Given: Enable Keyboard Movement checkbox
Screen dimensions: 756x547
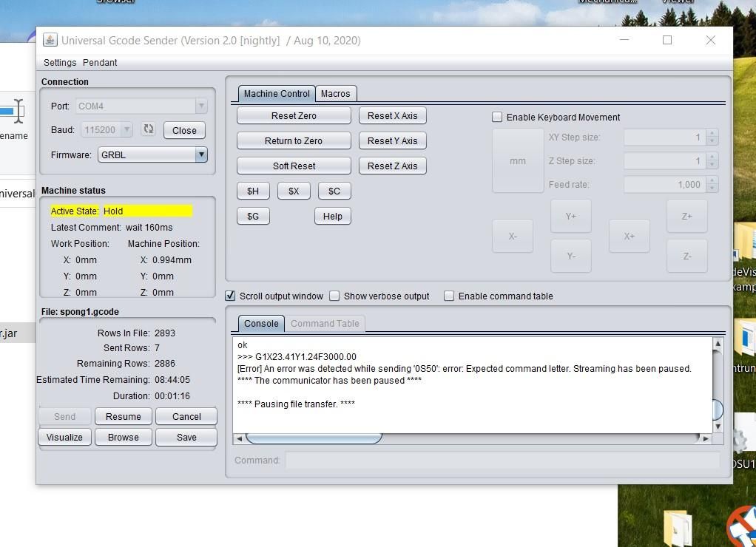Looking at the screenshot, I should pos(497,117).
